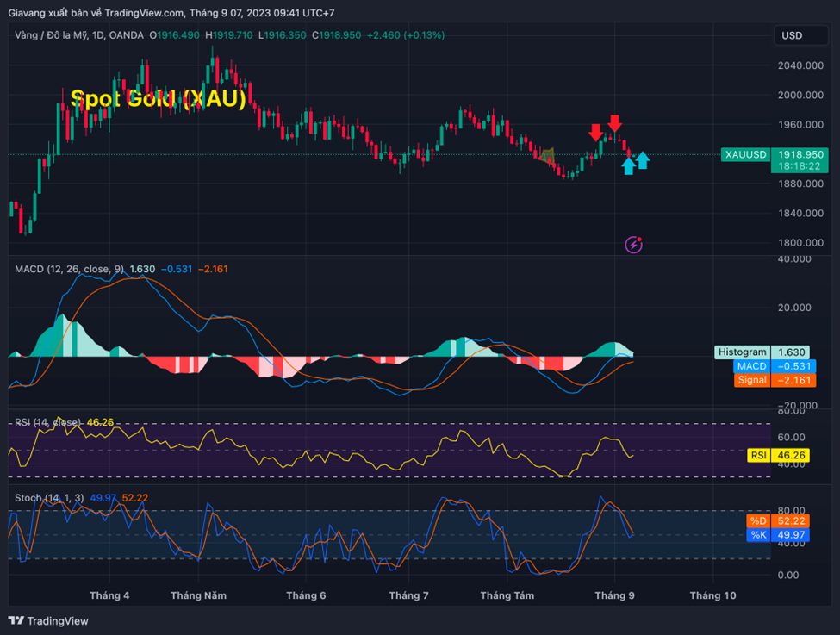Open the USD currency selector
840x635 pixels.
coord(791,35)
